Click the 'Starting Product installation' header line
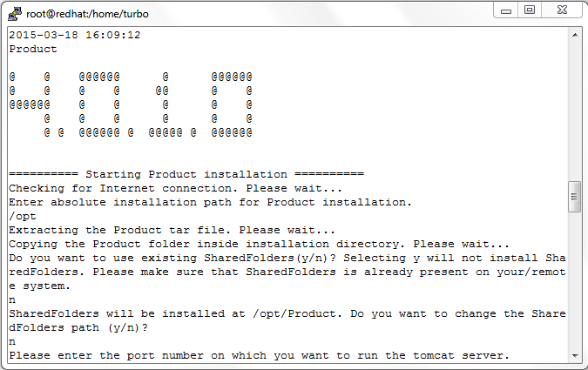Screen dimensions: 588x370 pos(186,174)
